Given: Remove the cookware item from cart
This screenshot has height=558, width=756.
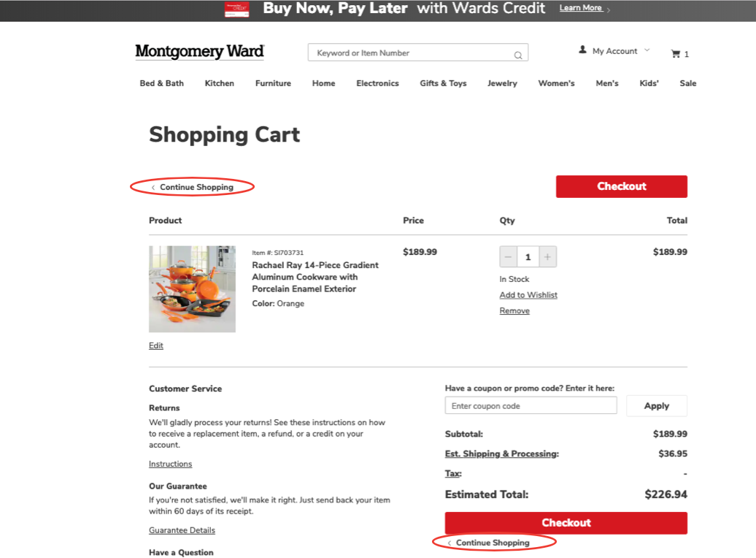Looking at the screenshot, I should (514, 311).
